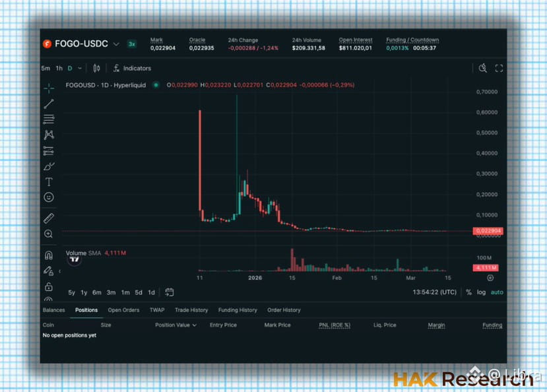
Task: Select the trend line drawing tool
Action: tap(49, 104)
